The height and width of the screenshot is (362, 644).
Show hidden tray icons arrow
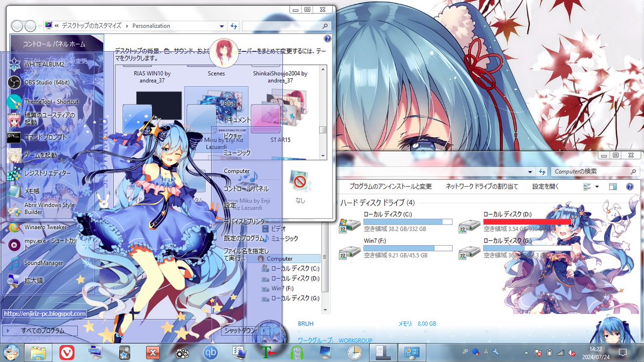coord(526,352)
